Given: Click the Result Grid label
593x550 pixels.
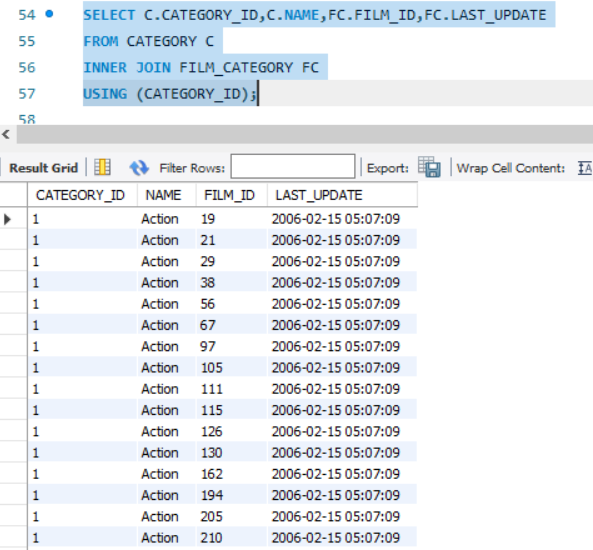Looking at the screenshot, I should point(43,168).
